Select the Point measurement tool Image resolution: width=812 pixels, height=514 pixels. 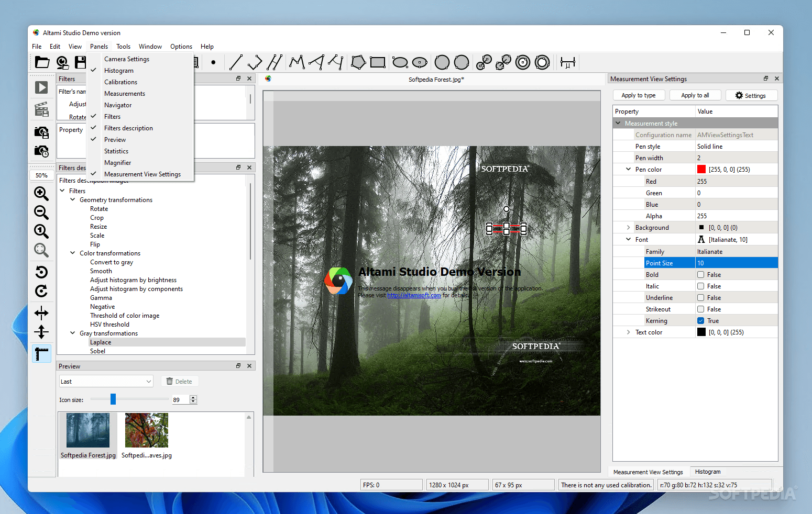tap(213, 62)
